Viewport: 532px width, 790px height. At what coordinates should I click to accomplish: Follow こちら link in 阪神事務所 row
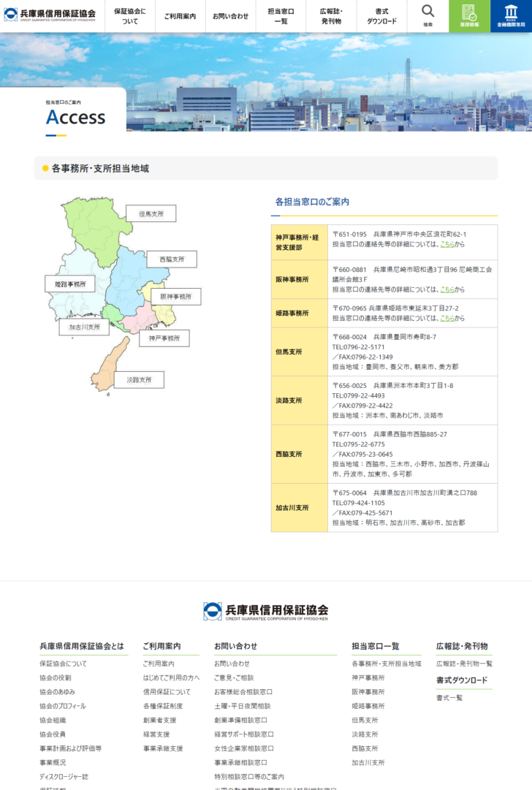(x=446, y=289)
